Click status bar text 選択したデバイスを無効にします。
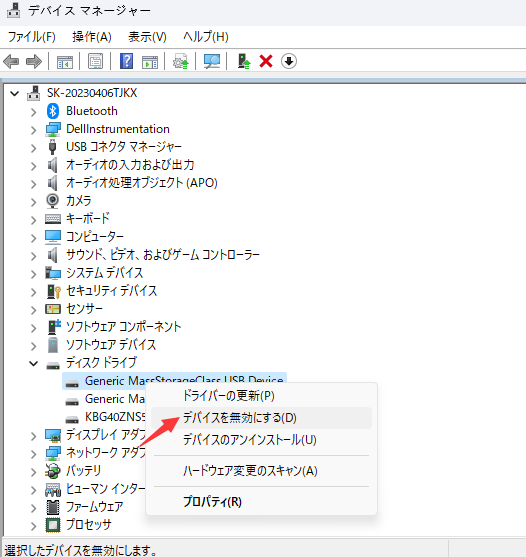Viewport: 526px width, 557px height. click(x=81, y=551)
